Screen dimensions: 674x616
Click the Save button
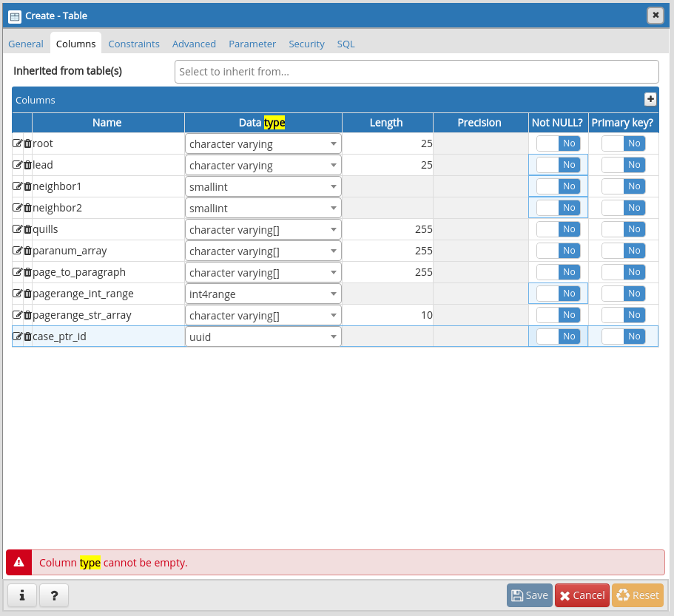click(x=529, y=595)
